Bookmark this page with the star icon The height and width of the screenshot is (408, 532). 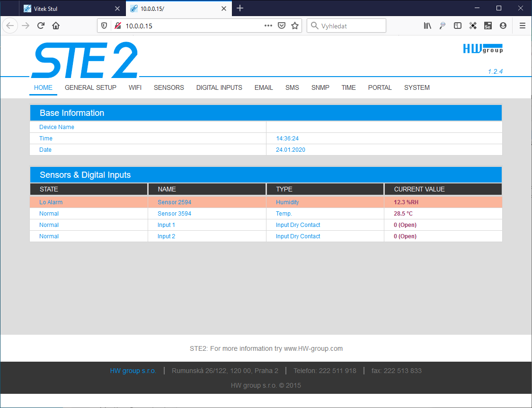click(x=295, y=26)
